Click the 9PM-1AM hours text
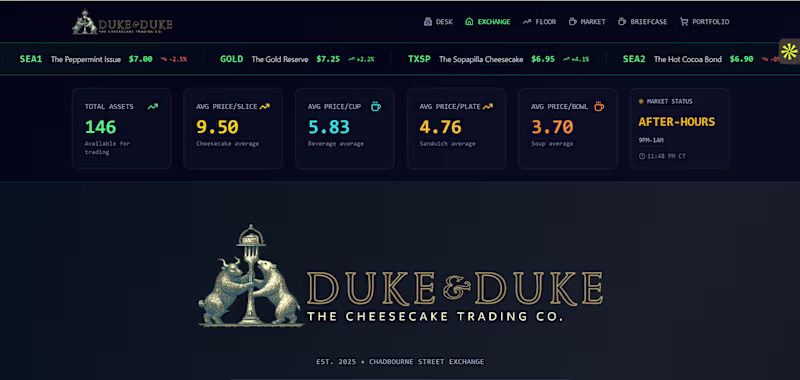Image resolution: width=800 pixels, height=380 pixels. (x=651, y=140)
